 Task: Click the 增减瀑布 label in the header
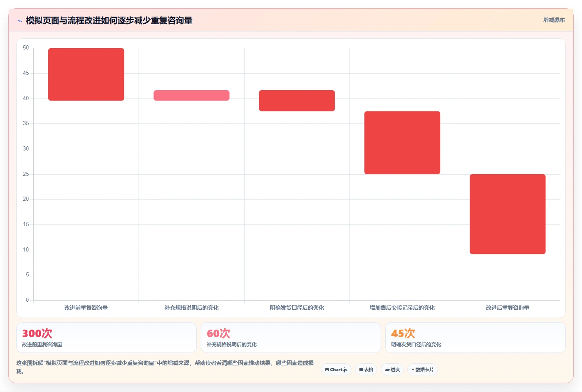point(554,20)
